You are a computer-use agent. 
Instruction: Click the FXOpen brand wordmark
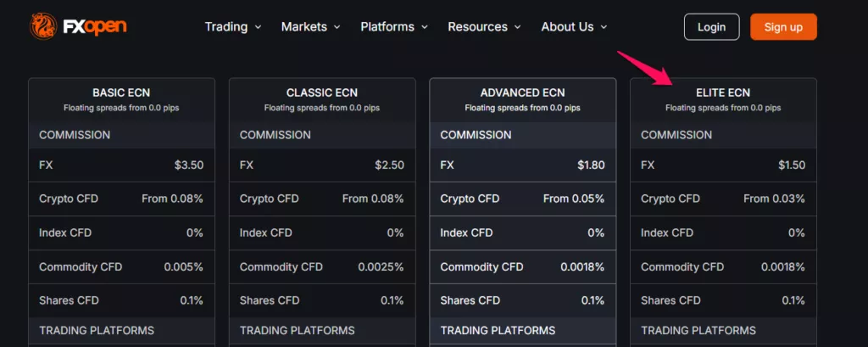click(x=95, y=26)
